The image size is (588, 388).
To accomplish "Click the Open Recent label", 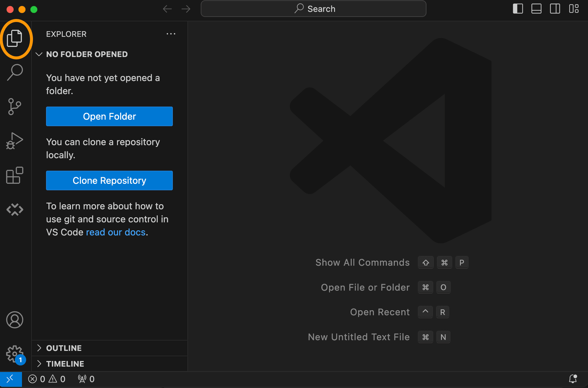I will pos(380,312).
